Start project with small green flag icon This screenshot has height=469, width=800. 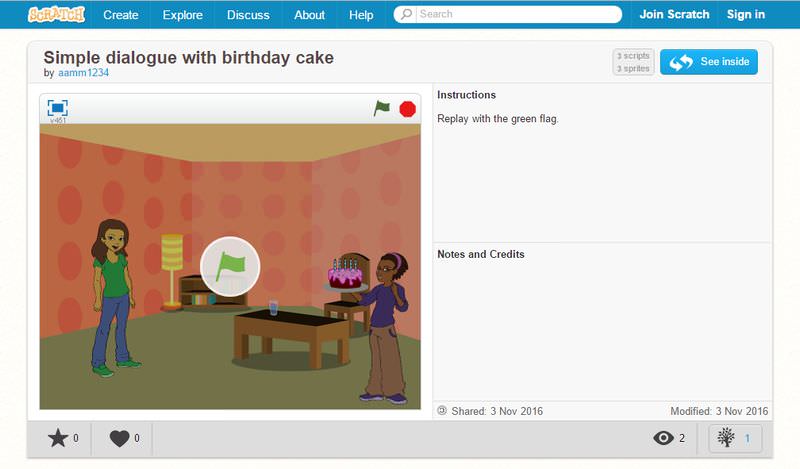click(382, 108)
